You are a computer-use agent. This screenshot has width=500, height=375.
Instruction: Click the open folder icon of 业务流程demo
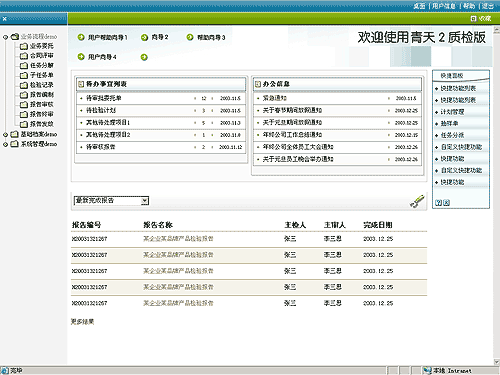(x=14, y=36)
